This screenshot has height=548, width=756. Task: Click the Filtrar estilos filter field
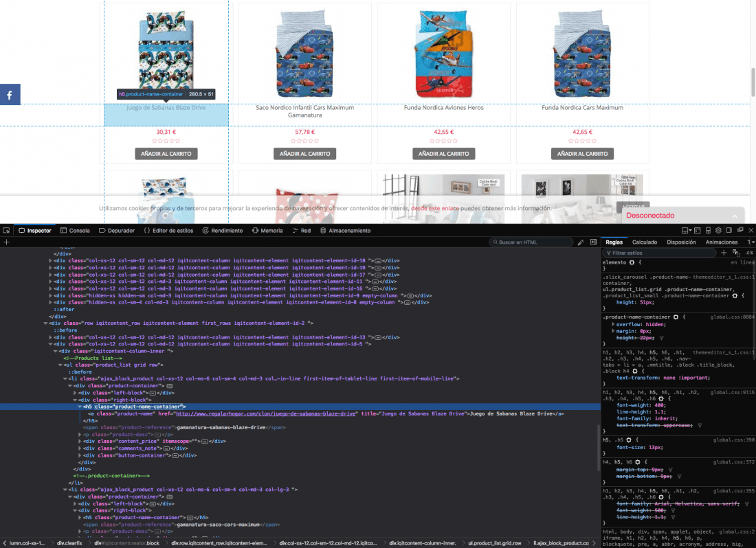[659, 253]
